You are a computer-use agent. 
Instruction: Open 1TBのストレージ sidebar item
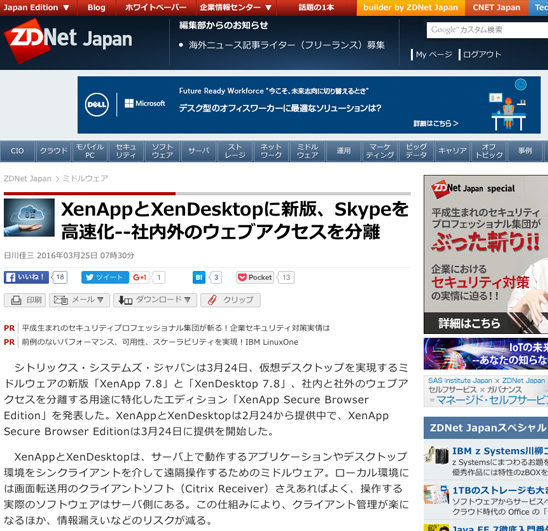[500, 490]
